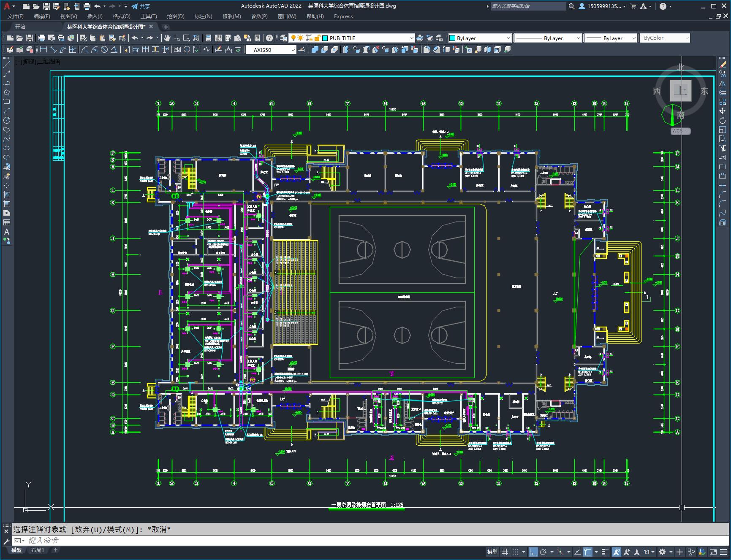The width and height of the screenshot is (731, 560).
Task: Open the ByLayer linetype dropdown
Action: pos(578,38)
